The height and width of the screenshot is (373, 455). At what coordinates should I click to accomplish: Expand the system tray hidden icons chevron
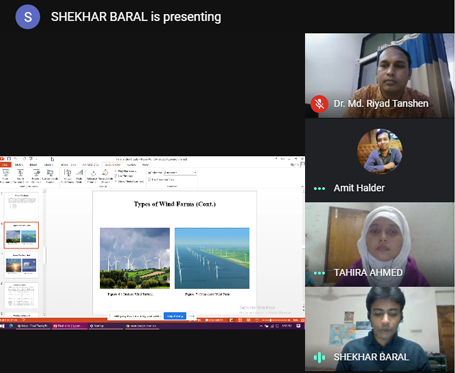pyautogui.click(x=261, y=326)
